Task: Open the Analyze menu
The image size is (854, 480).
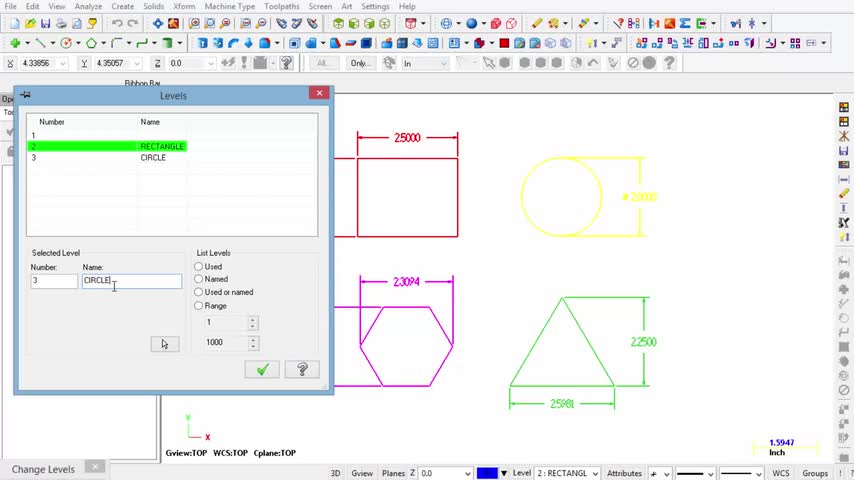Action: pos(88,7)
